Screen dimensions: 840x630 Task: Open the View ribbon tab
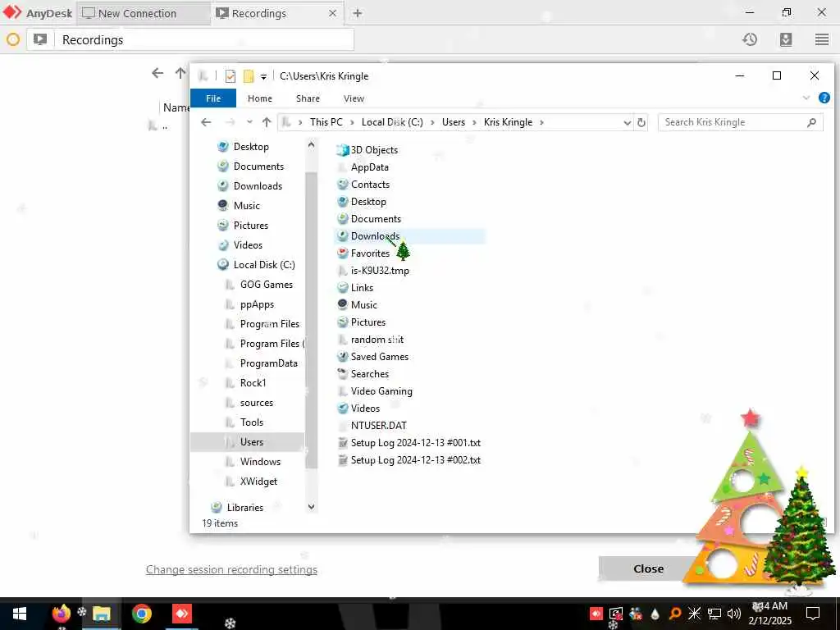point(354,98)
